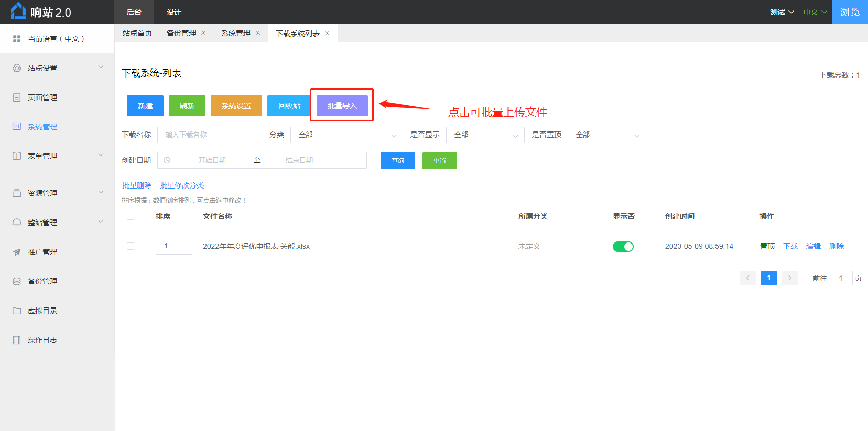Open the 分类 category dropdown
This screenshot has width=868, height=431.
coord(346,135)
